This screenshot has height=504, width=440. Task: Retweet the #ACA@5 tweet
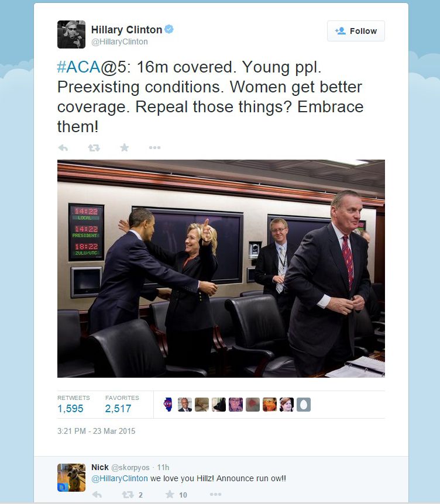[94, 148]
